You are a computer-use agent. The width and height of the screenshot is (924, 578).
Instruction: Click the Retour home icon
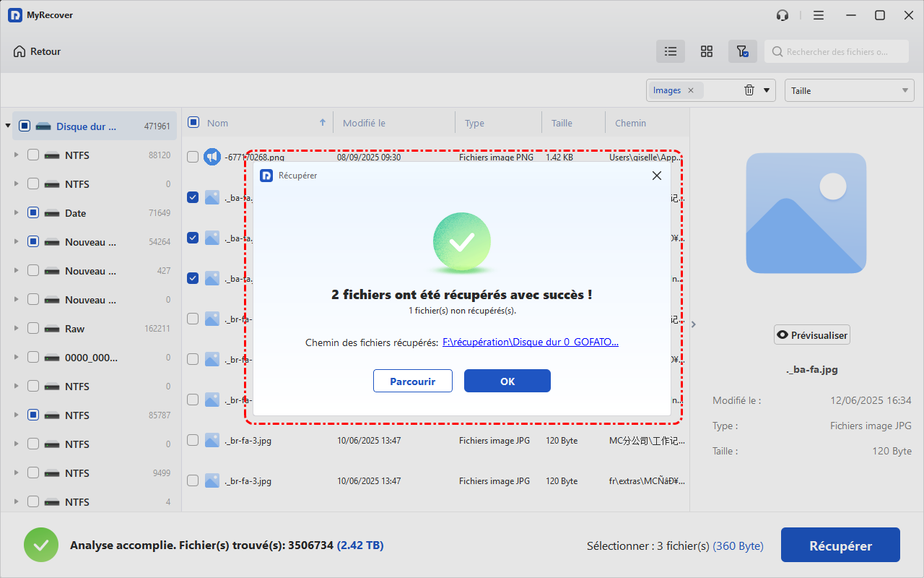coord(19,51)
